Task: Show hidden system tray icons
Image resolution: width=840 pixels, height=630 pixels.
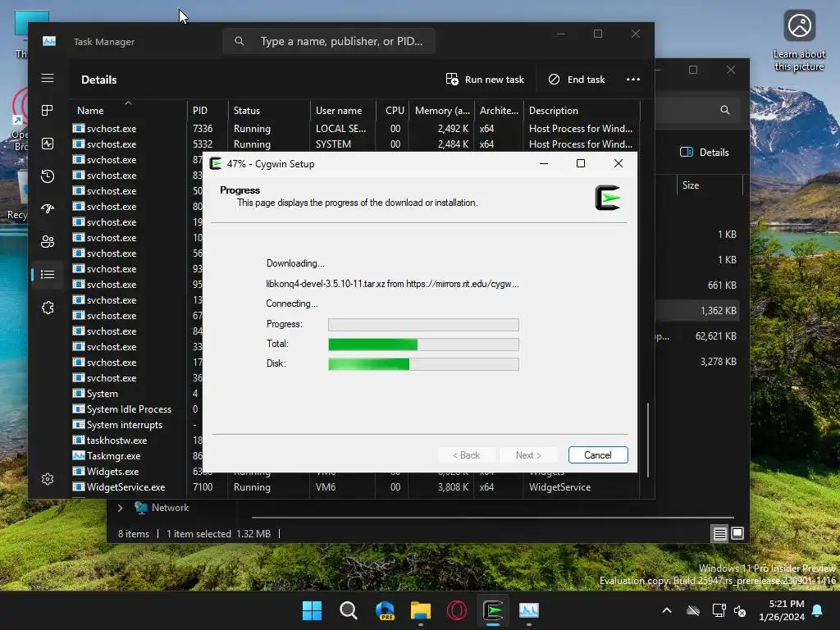Action: point(666,610)
